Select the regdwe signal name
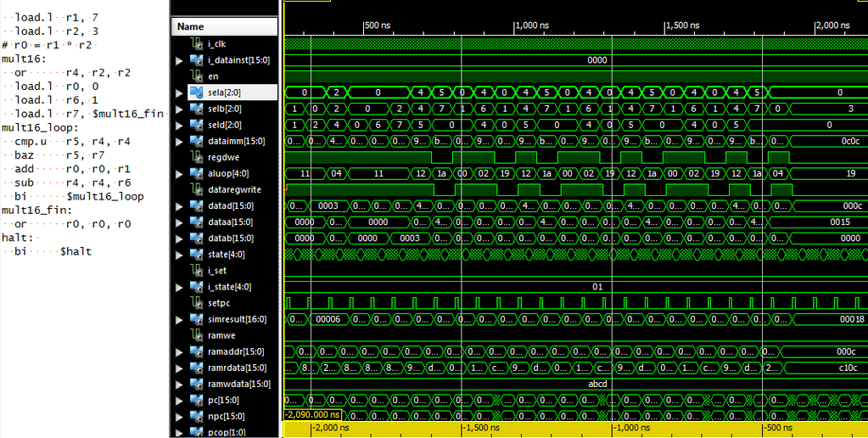Viewport: 868px width, 438px height. pos(224,157)
